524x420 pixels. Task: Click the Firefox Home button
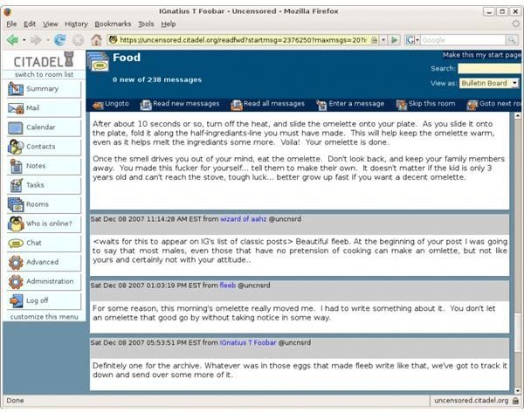(x=97, y=40)
